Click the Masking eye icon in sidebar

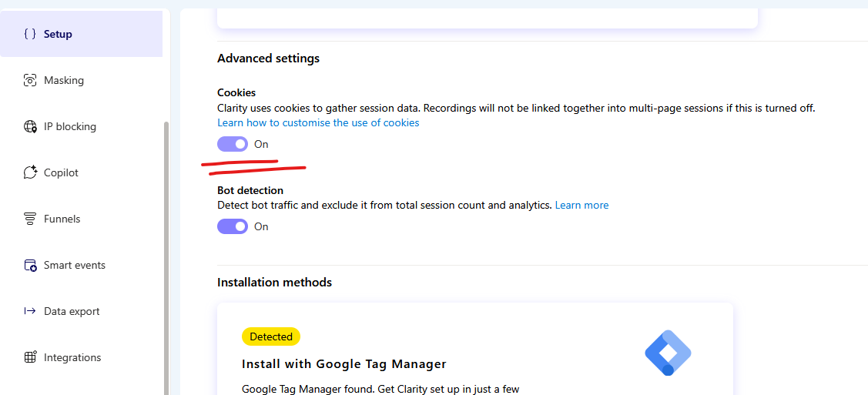coord(30,80)
